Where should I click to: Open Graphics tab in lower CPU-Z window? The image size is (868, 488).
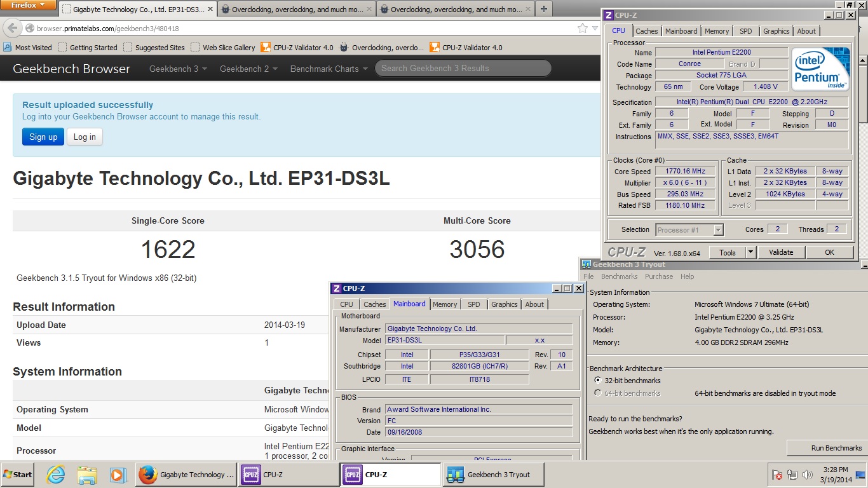(505, 304)
